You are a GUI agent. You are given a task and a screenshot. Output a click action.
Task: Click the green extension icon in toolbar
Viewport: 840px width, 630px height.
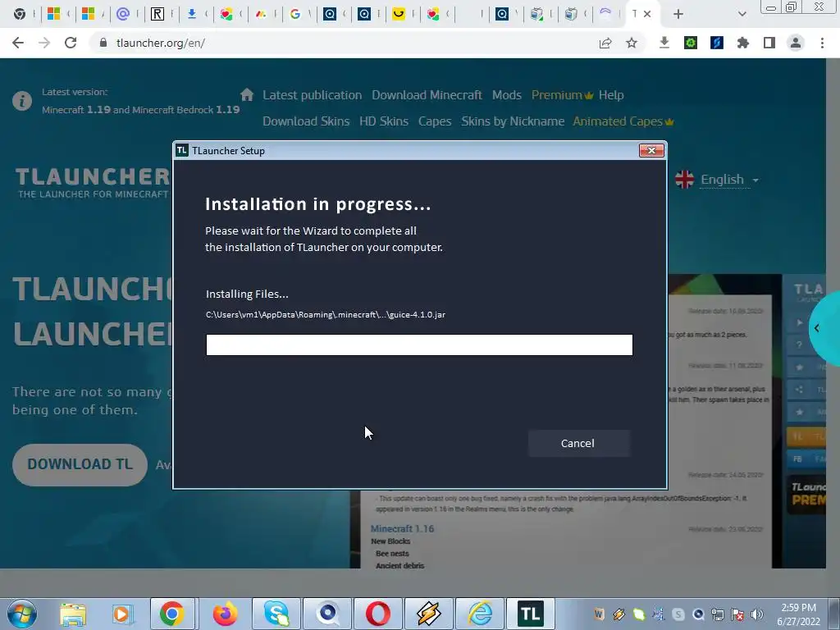[x=691, y=43]
